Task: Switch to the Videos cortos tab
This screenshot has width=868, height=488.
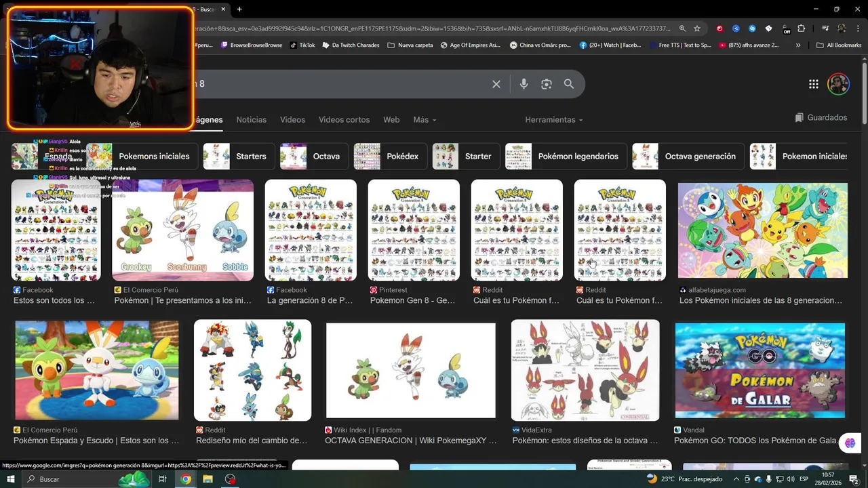Action: (344, 120)
